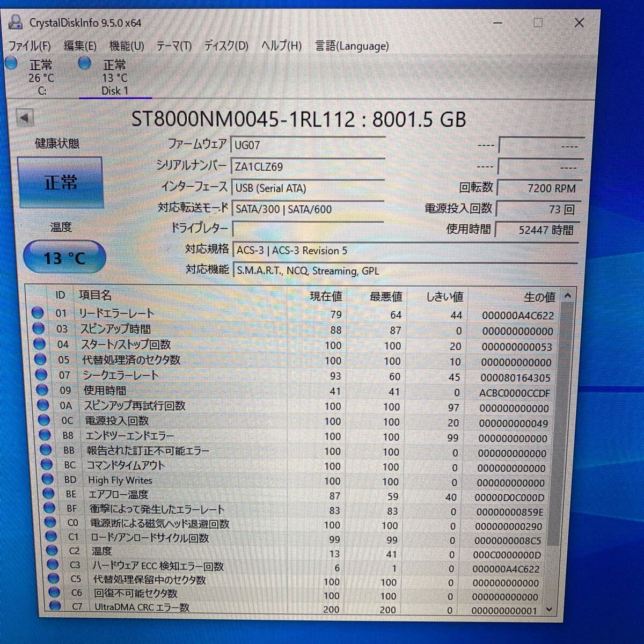Click the 項目名 column header

point(96,295)
